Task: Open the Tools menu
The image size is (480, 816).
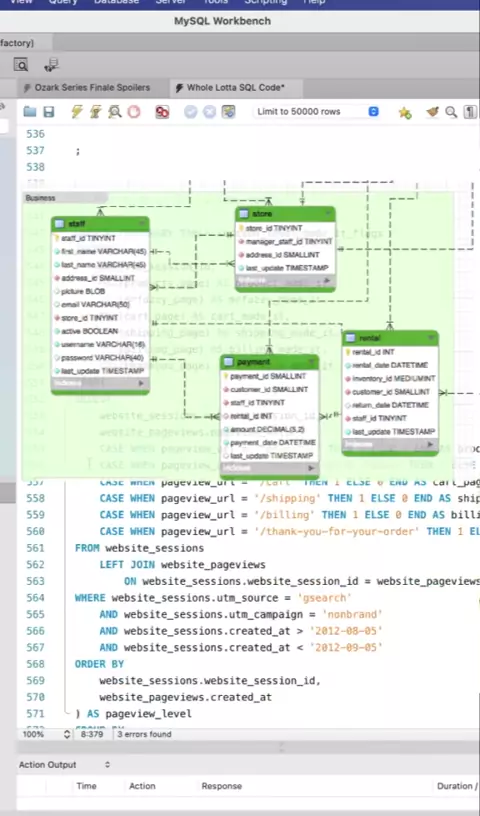Action: [x=215, y=2]
